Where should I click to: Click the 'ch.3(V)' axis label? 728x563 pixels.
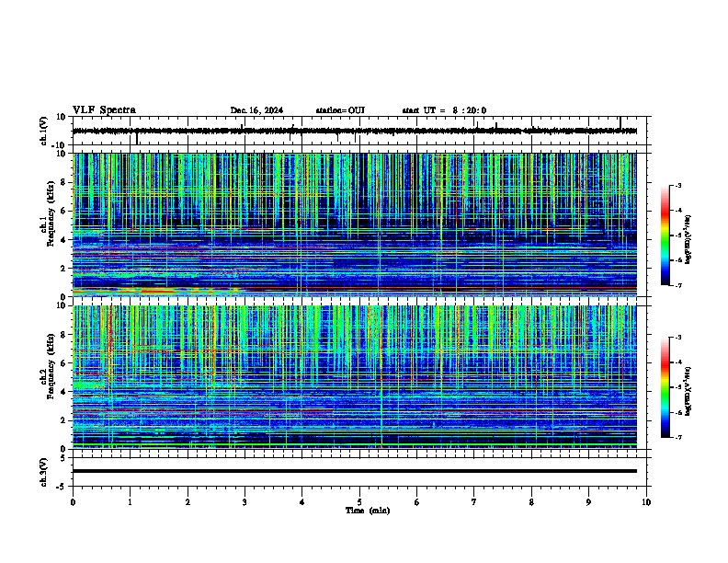coord(44,472)
